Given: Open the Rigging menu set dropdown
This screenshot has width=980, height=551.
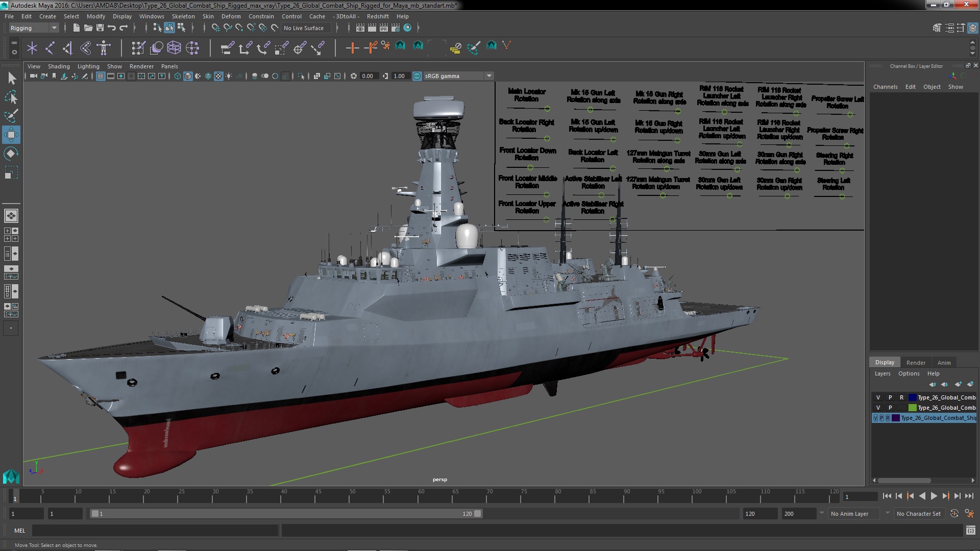Looking at the screenshot, I should [33, 28].
